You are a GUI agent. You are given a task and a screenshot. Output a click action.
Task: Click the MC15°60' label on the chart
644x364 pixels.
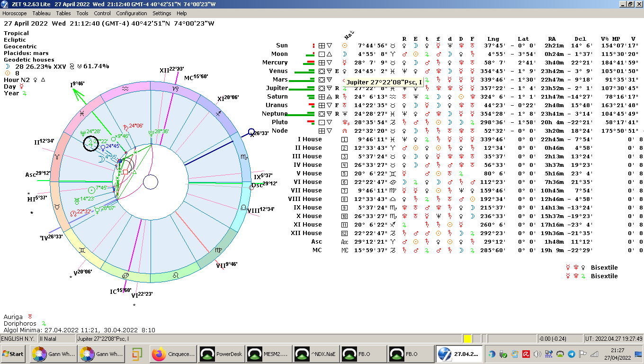[x=195, y=77]
